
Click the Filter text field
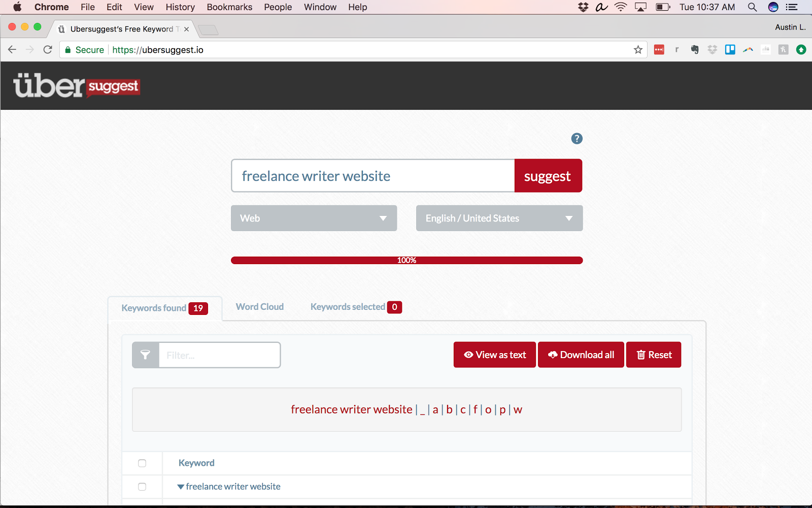[219, 355]
